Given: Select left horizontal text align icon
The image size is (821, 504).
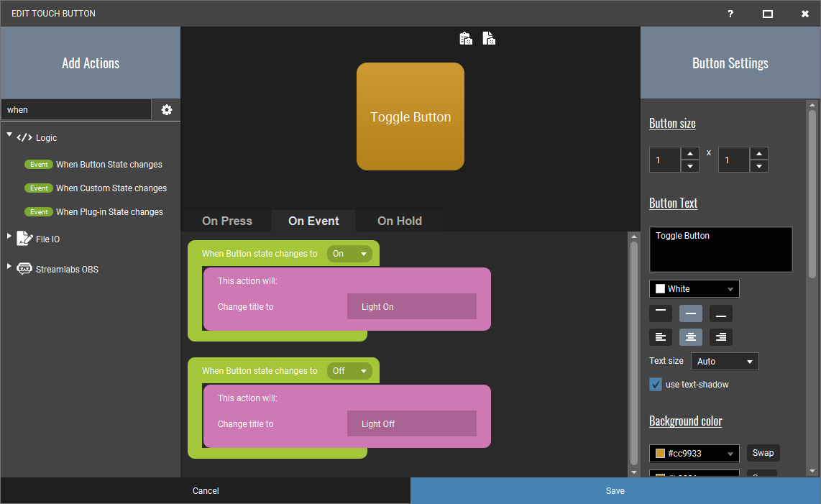Looking at the screenshot, I should (660, 337).
